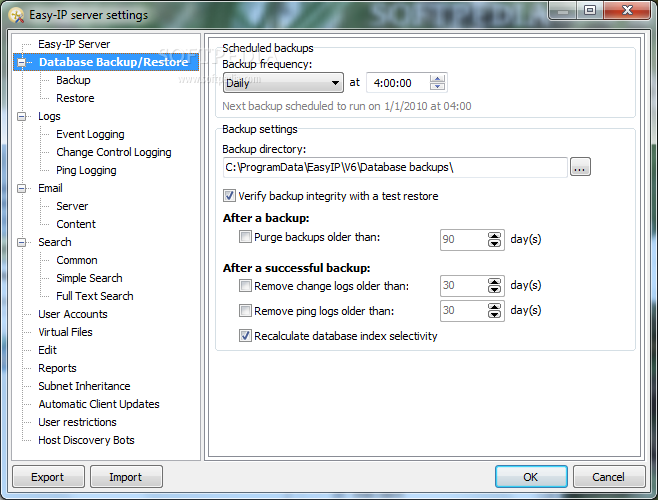The image size is (658, 500).
Task: Collapse the Logs tree node
Action: [x=21, y=116]
